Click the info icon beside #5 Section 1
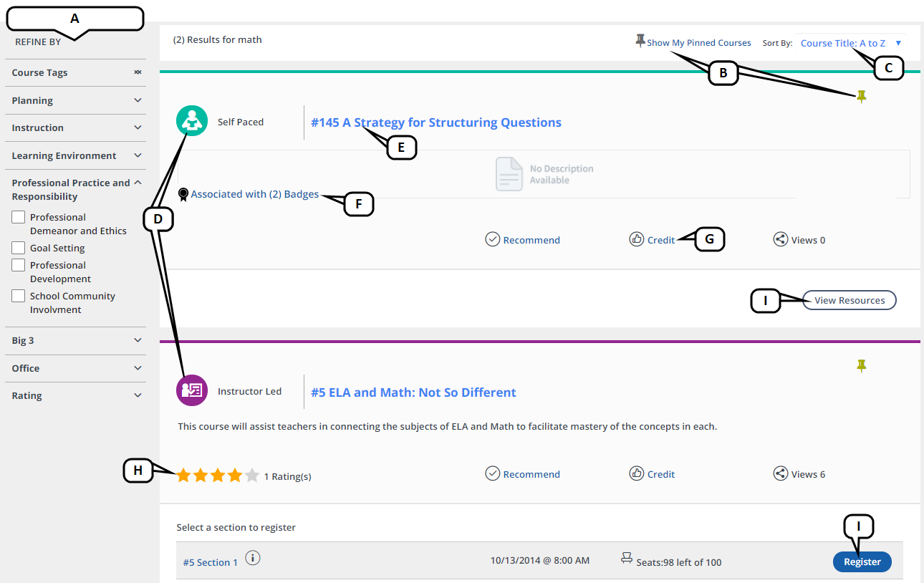This screenshot has height=583, width=924. coord(252,558)
